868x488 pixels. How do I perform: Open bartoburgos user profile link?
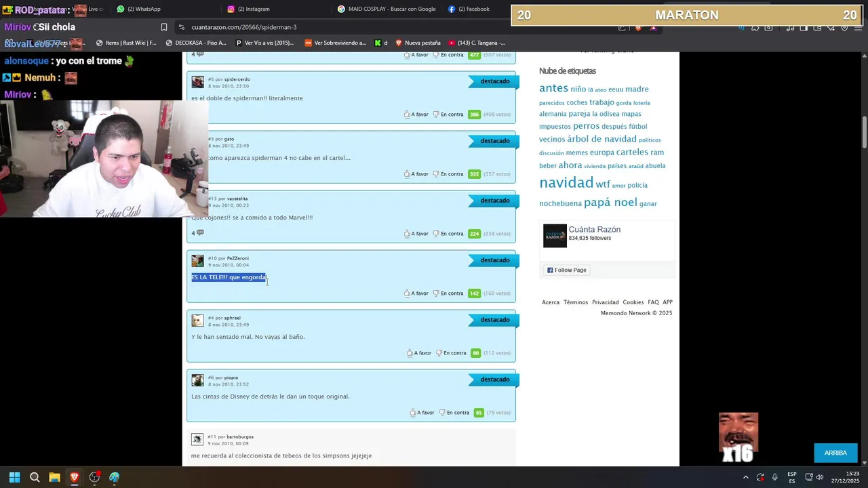pyautogui.click(x=240, y=436)
